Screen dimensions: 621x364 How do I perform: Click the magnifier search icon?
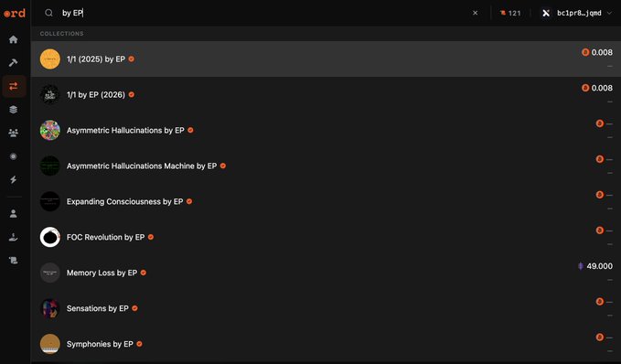(48, 13)
